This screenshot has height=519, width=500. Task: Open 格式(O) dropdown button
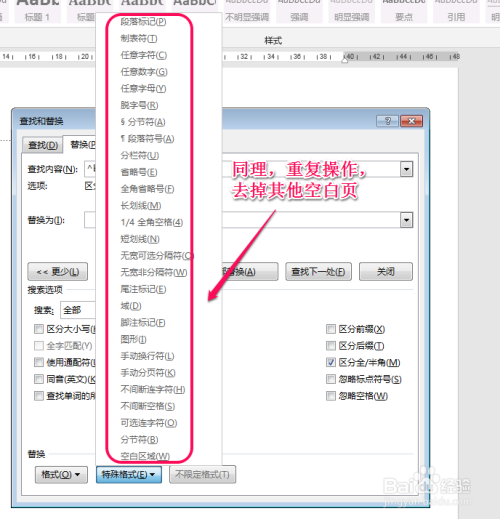(x=61, y=474)
